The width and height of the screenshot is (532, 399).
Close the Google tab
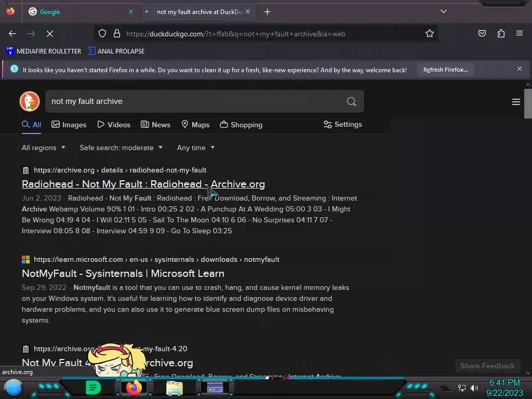(131, 11)
